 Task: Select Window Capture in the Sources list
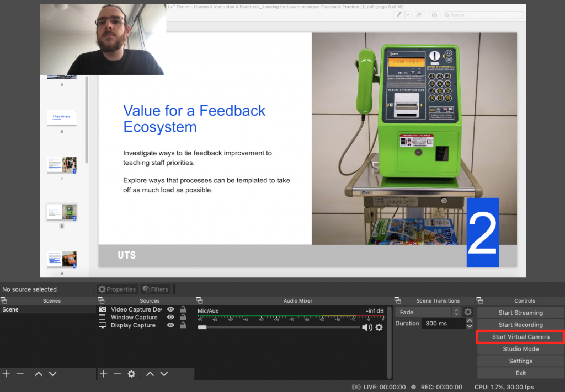(134, 318)
